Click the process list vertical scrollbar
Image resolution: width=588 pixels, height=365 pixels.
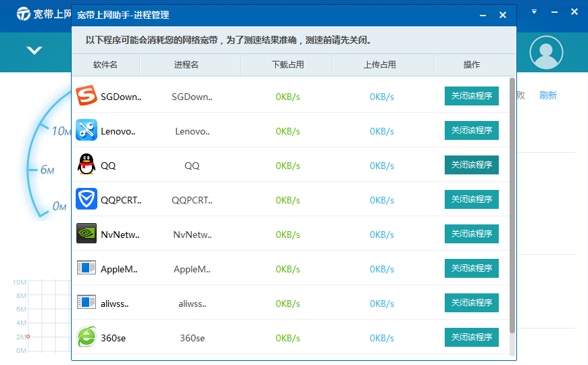(512, 203)
